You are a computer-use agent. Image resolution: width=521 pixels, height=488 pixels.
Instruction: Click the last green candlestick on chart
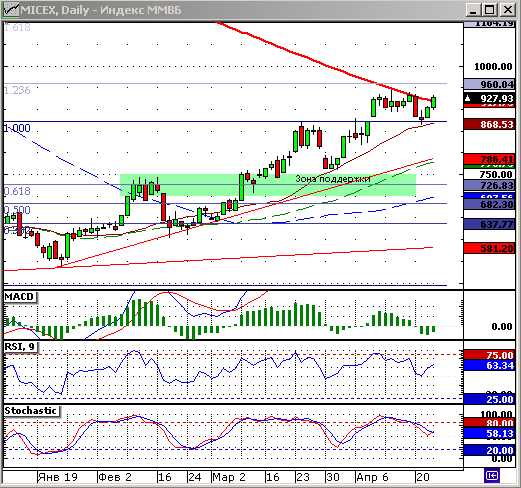tap(434, 102)
